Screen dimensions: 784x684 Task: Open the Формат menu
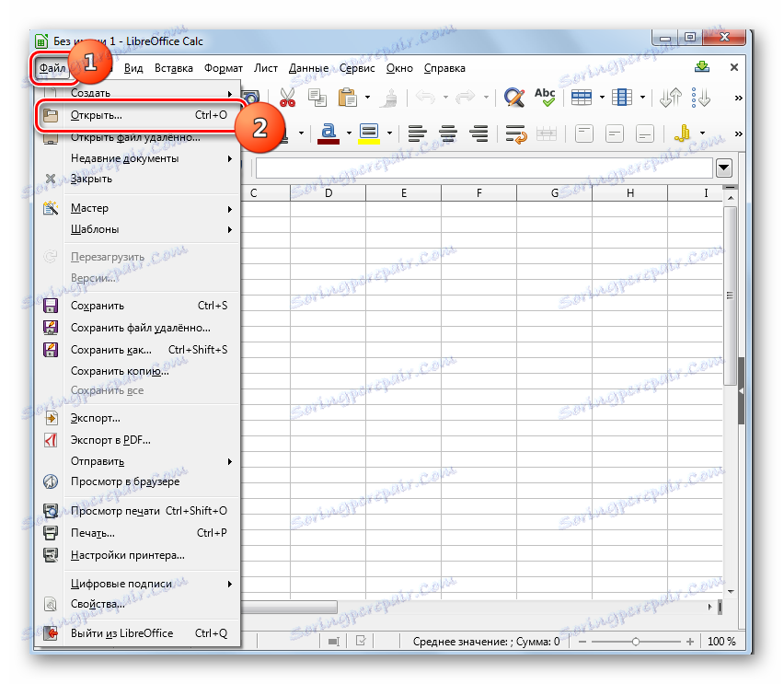[223, 68]
